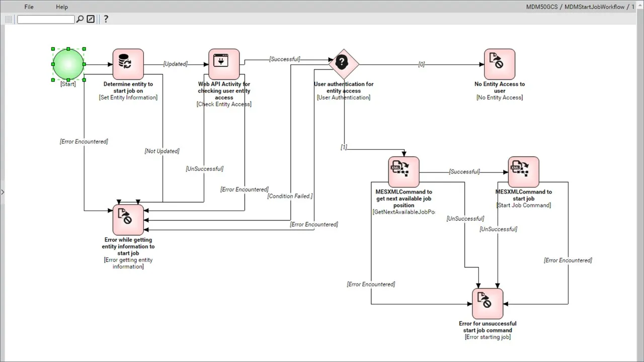The image size is (644, 362).
Task: Navigate to MDM50GCS in the breadcrumb
Action: pyautogui.click(x=540, y=7)
